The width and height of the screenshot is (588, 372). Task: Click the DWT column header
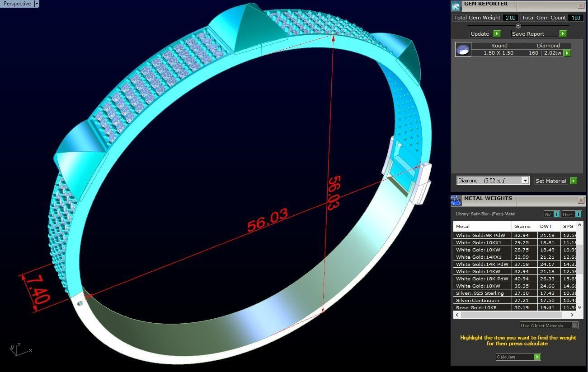coord(549,226)
